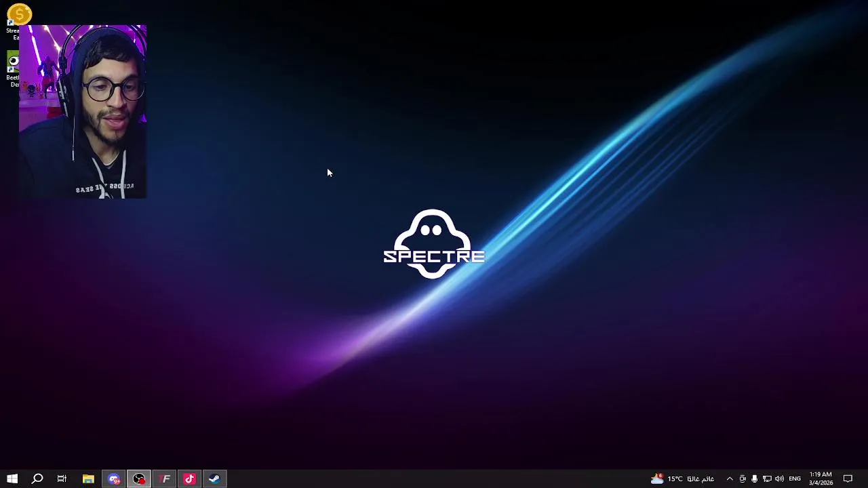Image resolution: width=868 pixels, height=488 pixels.
Task: Open the volume control speaker icon
Action: 779,479
